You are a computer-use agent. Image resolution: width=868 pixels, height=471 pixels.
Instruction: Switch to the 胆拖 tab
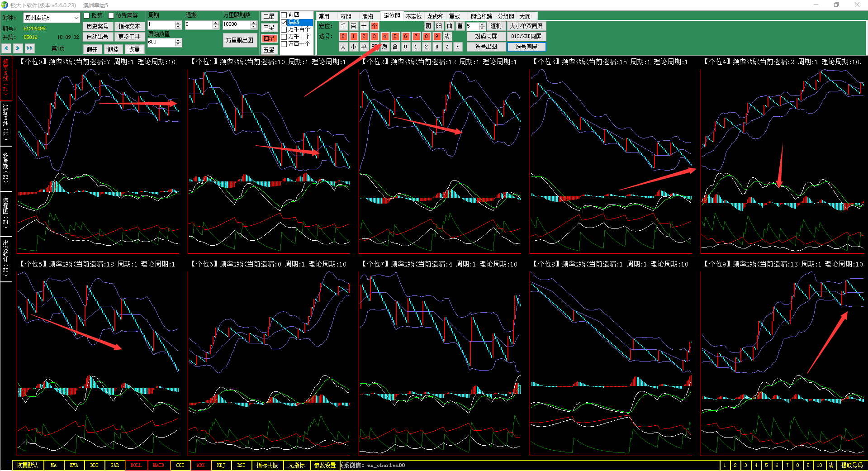tap(368, 16)
